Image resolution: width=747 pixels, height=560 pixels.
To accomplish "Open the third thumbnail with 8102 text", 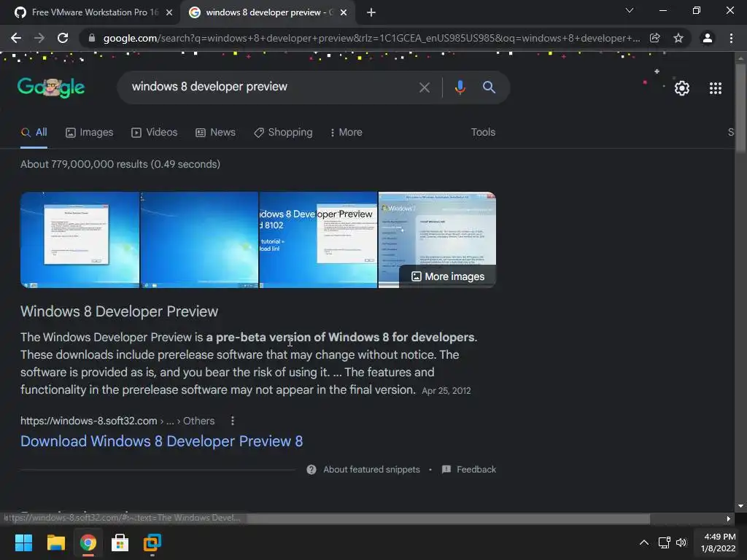I will pyautogui.click(x=318, y=240).
